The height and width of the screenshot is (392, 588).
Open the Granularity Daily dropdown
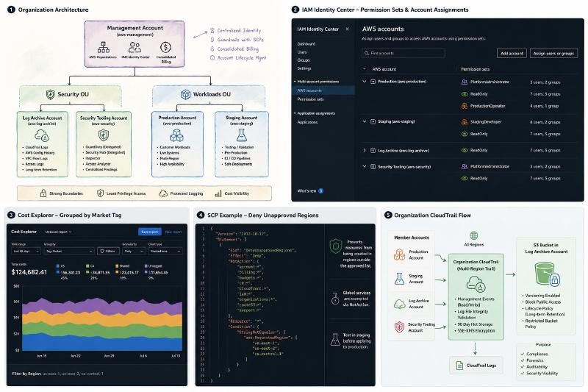click(x=134, y=252)
